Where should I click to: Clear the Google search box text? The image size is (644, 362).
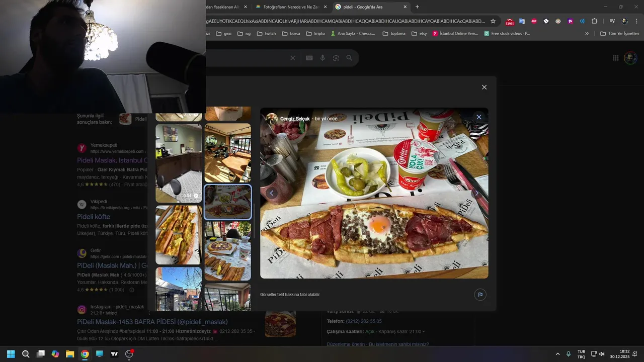tap(293, 58)
